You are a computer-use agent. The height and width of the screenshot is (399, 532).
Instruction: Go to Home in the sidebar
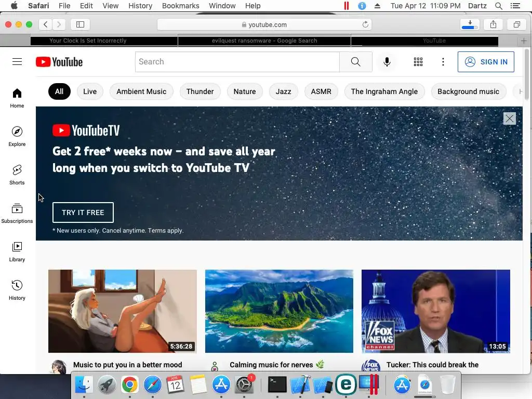[17, 98]
